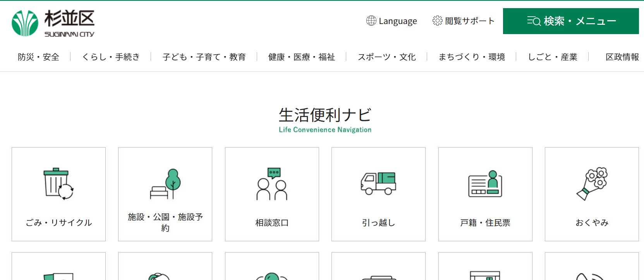644x280 pixels.
Task: Click the flower bouquet condolence icon
Action: pyautogui.click(x=592, y=184)
